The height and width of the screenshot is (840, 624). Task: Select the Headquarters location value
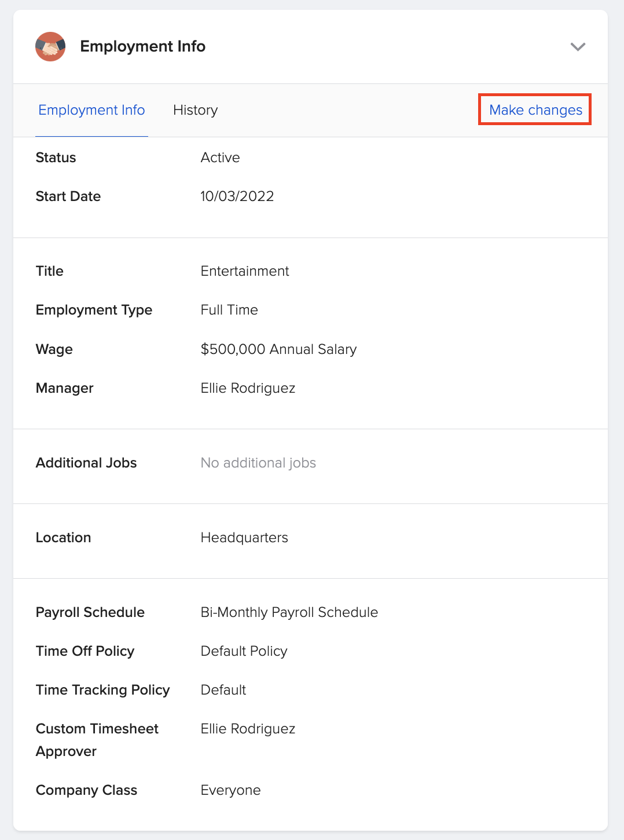click(244, 537)
